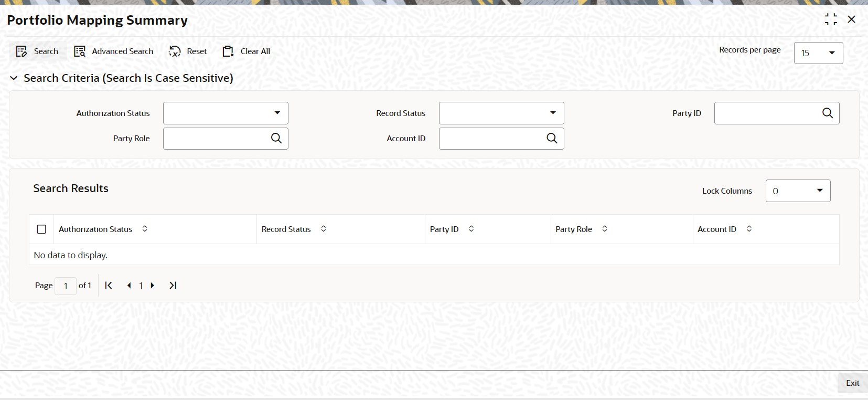Click the Clear All button
This screenshot has height=400, width=868.
coord(247,51)
